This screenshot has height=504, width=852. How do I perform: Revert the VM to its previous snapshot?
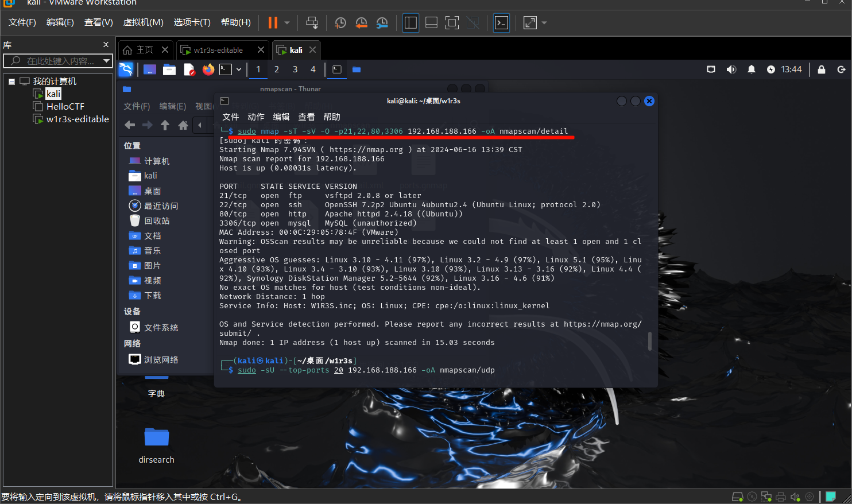coord(361,23)
